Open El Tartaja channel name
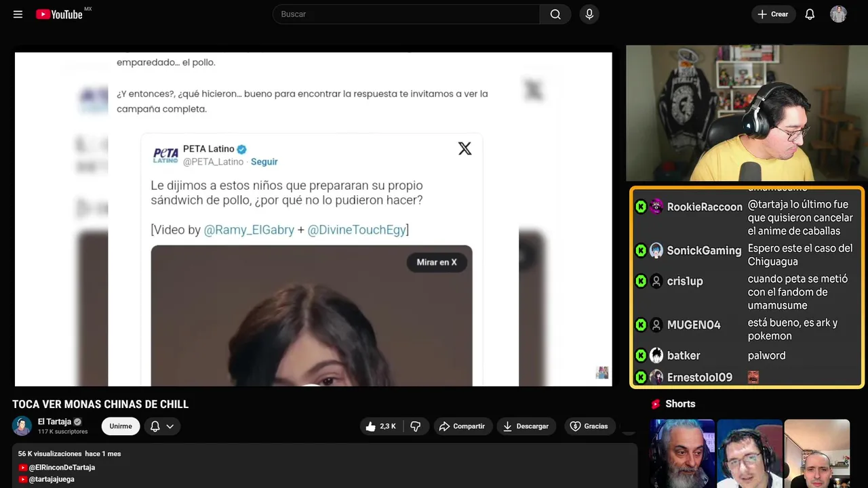The width and height of the screenshot is (868, 488). (54, 422)
